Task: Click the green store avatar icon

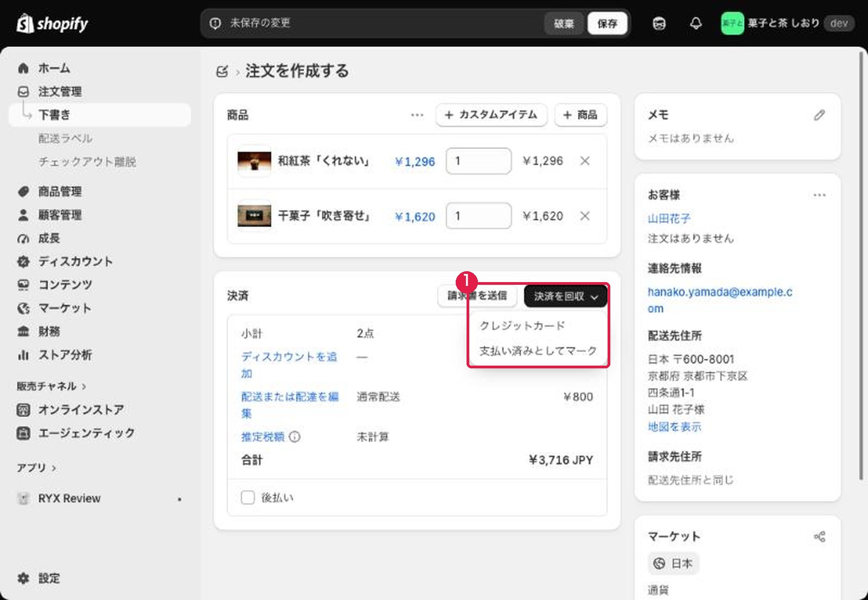Action: 732,23
